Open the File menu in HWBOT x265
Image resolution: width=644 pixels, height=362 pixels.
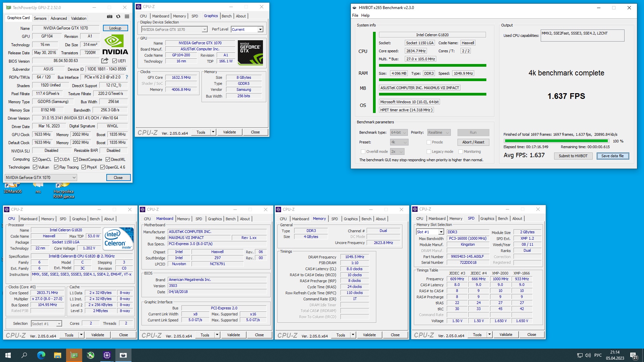(x=355, y=15)
